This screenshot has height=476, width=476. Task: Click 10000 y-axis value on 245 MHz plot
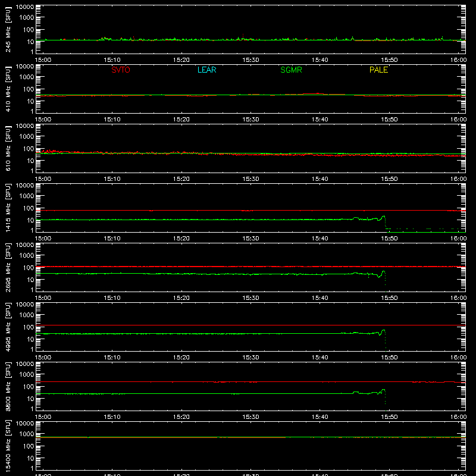pyautogui.click(x=25, y=7)
